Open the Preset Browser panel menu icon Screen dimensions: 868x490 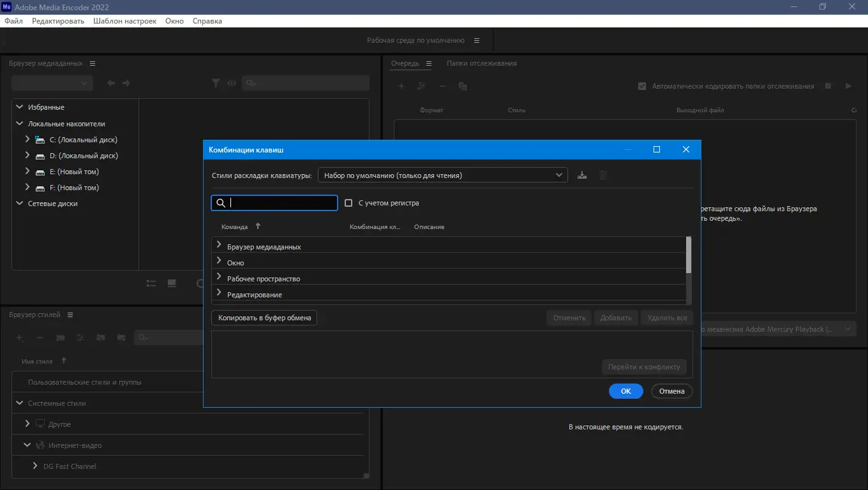pos(70,315)
